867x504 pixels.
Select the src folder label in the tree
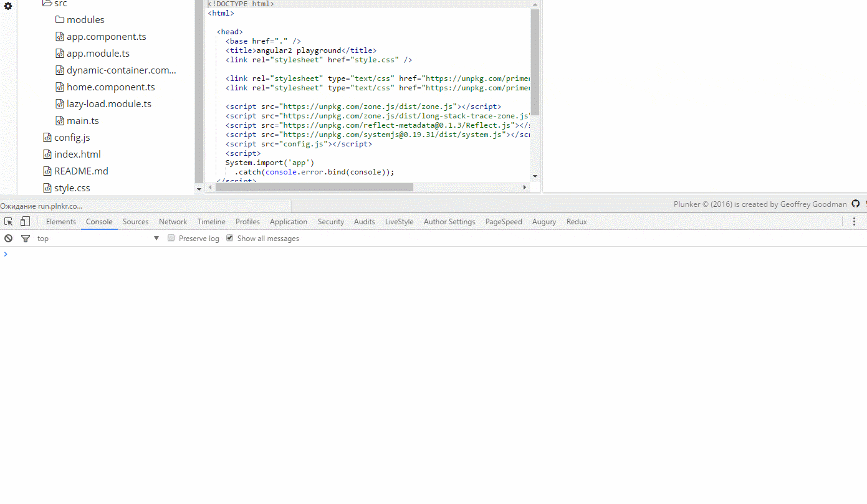pyautogui.click(x=60, y=4)
